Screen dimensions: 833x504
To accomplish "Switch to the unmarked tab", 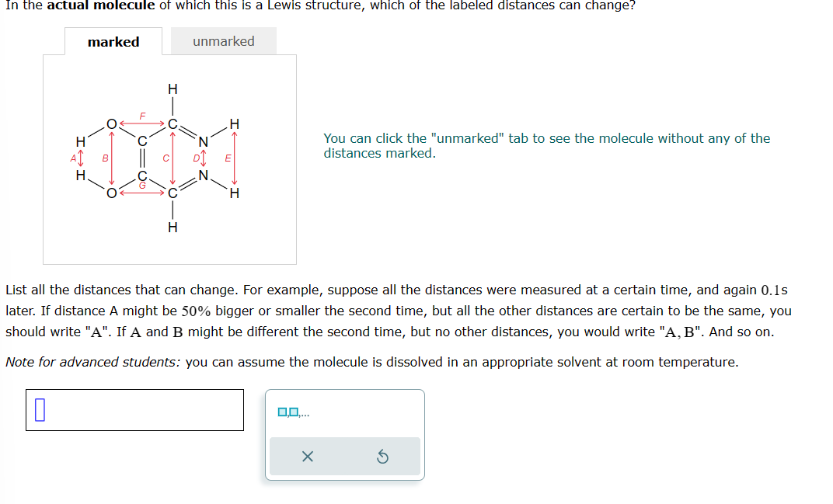I will coord(223,40).
